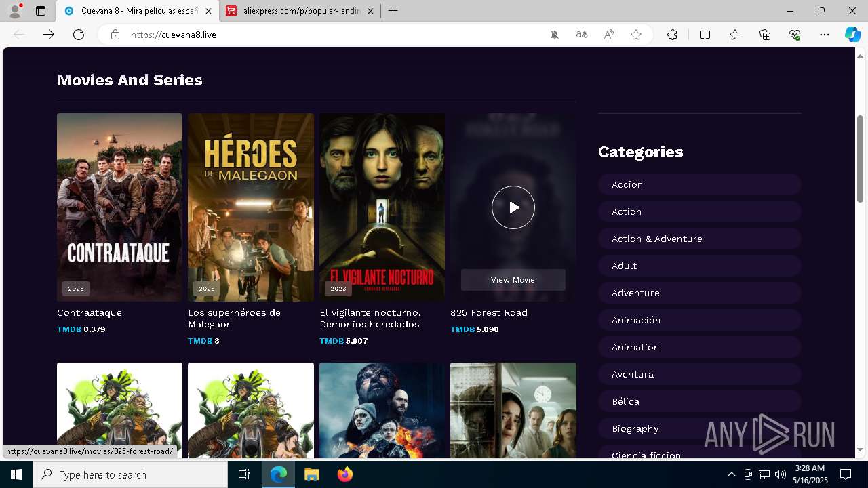Viewport: 868px width, 488px height.
Task: Open the Favorites list icon
Action: pos(735,35)
